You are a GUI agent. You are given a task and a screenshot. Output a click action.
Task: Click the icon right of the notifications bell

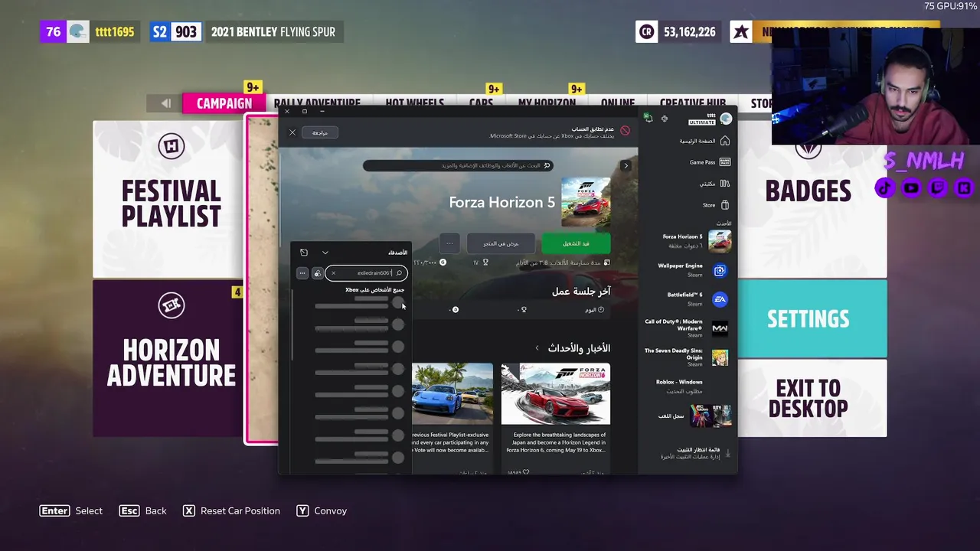(665, 119)
